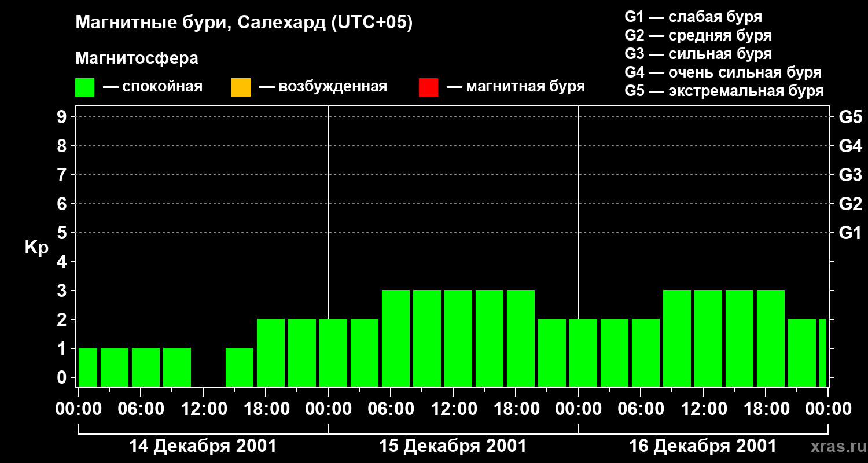This screenshot has width=868, height=463.
Task: Click the line 'G5 — экстремальная буря'
Action: [x=724, y=91]
